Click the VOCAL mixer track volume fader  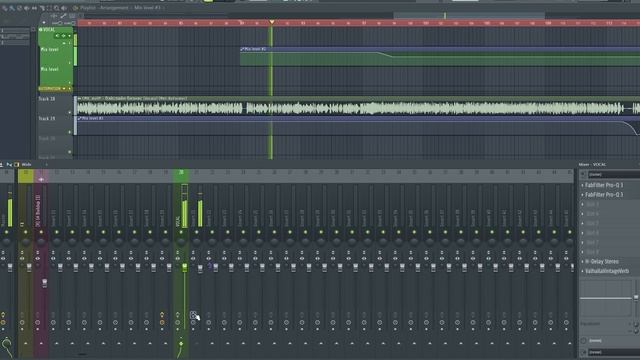point(184,267)
